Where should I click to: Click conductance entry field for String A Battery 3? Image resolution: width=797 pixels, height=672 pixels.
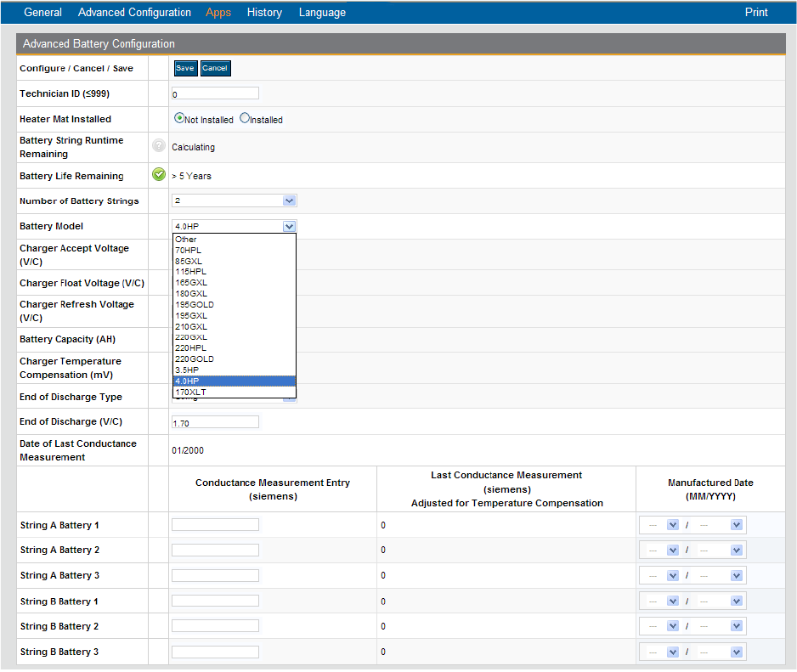216,575
